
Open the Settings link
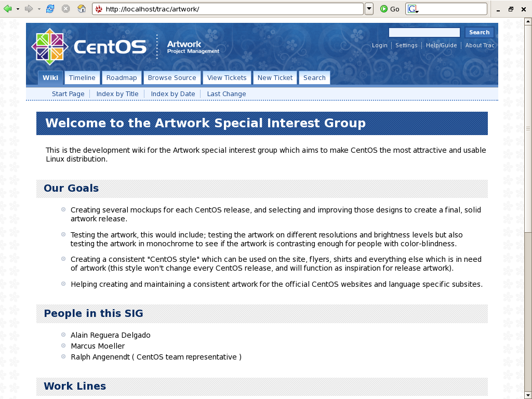pos(406,45)
